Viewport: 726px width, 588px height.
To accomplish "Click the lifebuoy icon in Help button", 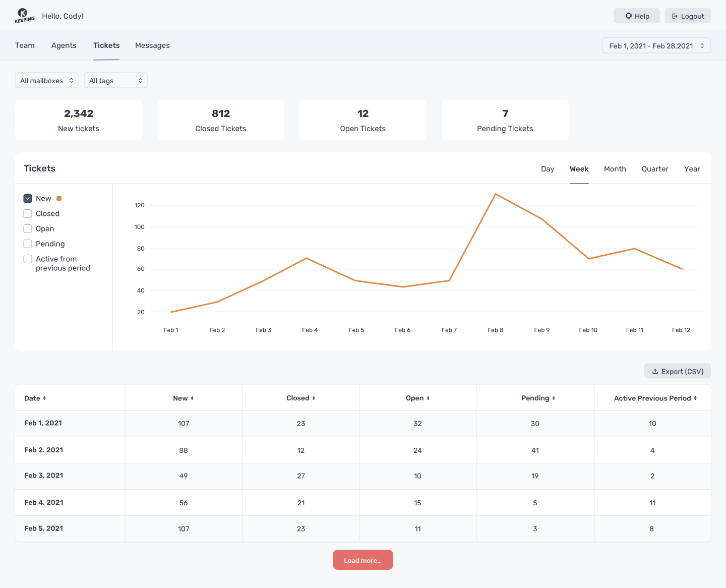I will [x=629, y=16].
